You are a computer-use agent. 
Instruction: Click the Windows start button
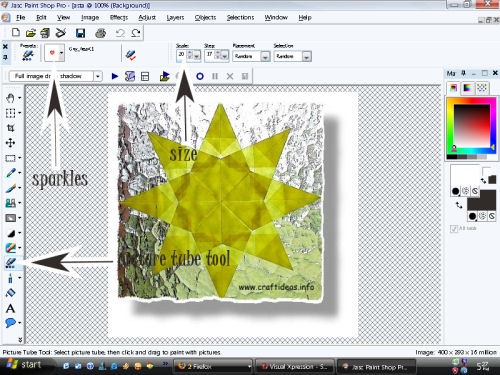pos(23,365)
